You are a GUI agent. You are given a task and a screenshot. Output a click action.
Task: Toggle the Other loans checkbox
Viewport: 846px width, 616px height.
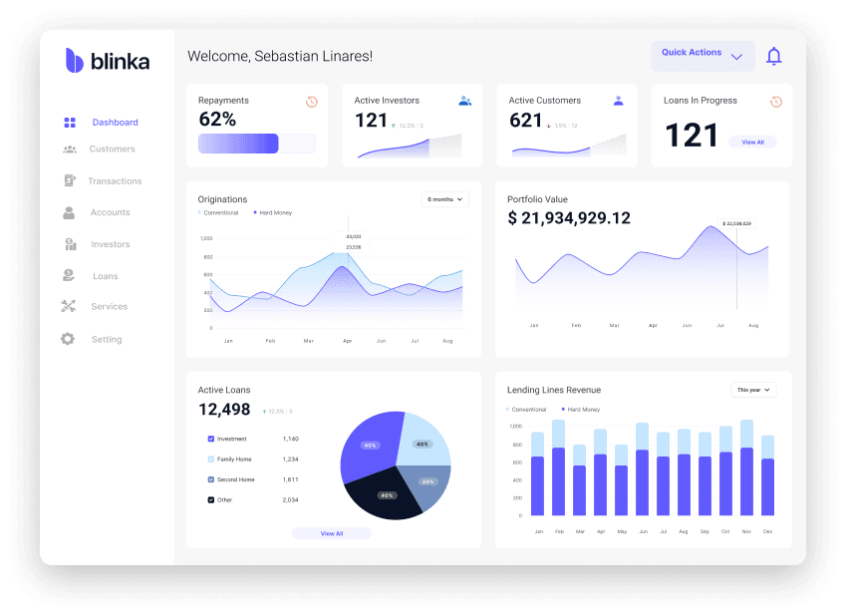pyautogui.click(x=210, y=499)
